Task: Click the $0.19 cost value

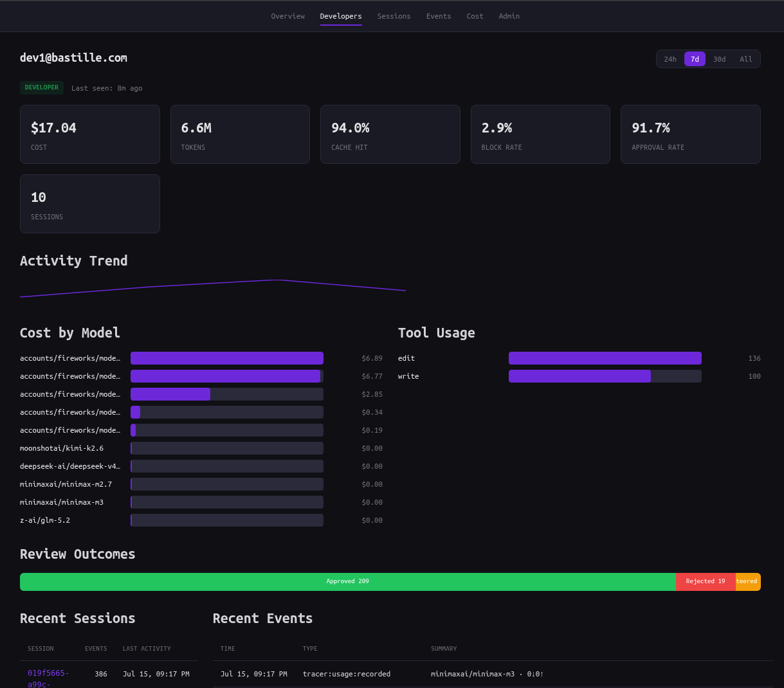Action: (372, 430)
